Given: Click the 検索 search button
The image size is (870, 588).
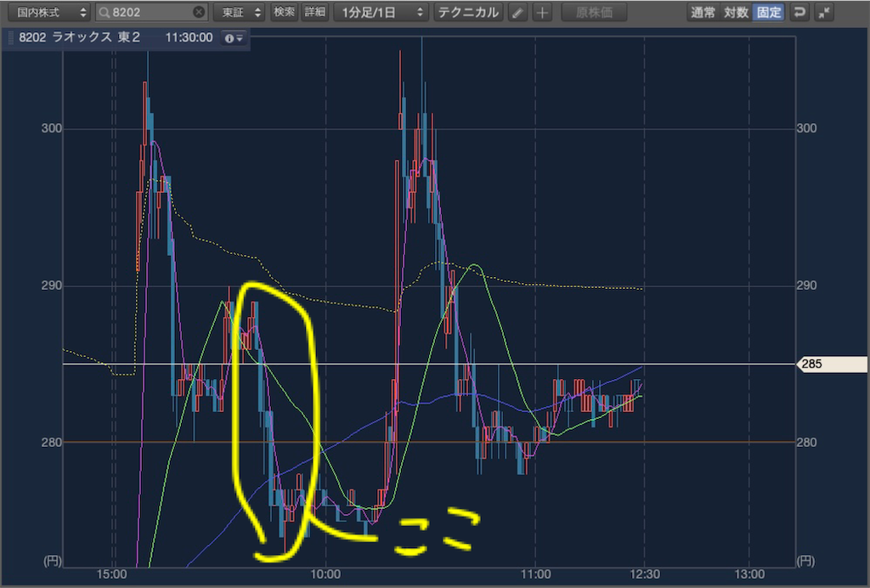Looking at the screenshot, I should click(x=284, y=12).
